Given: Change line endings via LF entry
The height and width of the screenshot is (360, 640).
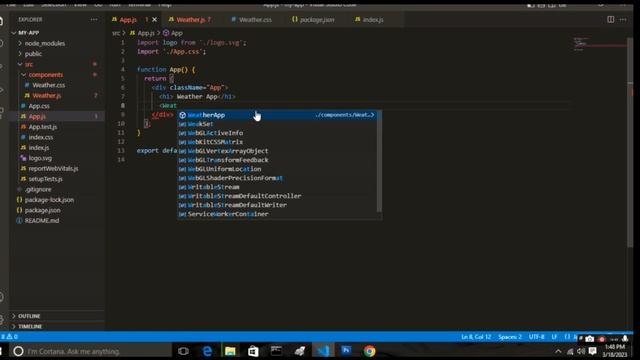Looking at the screenshot, I should click(x=554, y=337).
